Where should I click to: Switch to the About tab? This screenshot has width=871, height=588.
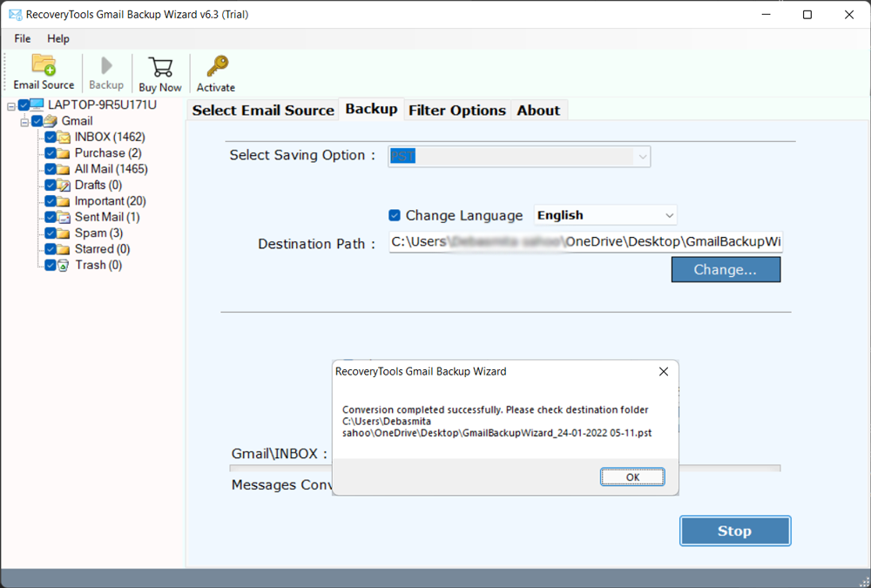(x=538, y=110)
